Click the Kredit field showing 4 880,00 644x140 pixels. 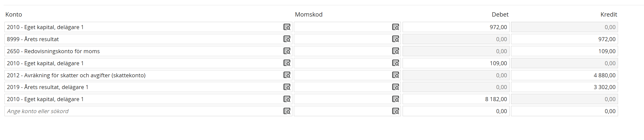pos(564,75)
